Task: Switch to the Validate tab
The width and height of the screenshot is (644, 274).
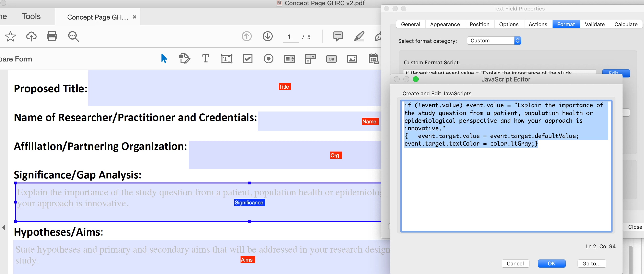Action: click(x=594, y=24)
